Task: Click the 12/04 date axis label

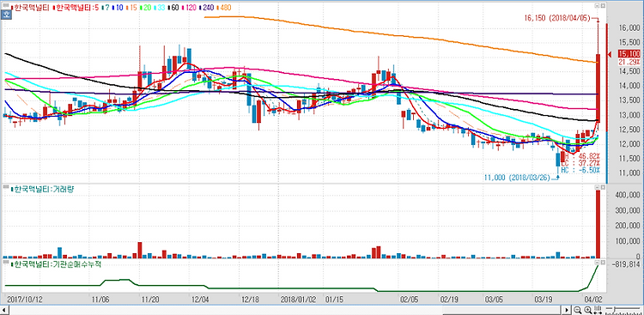Action: 199,300
